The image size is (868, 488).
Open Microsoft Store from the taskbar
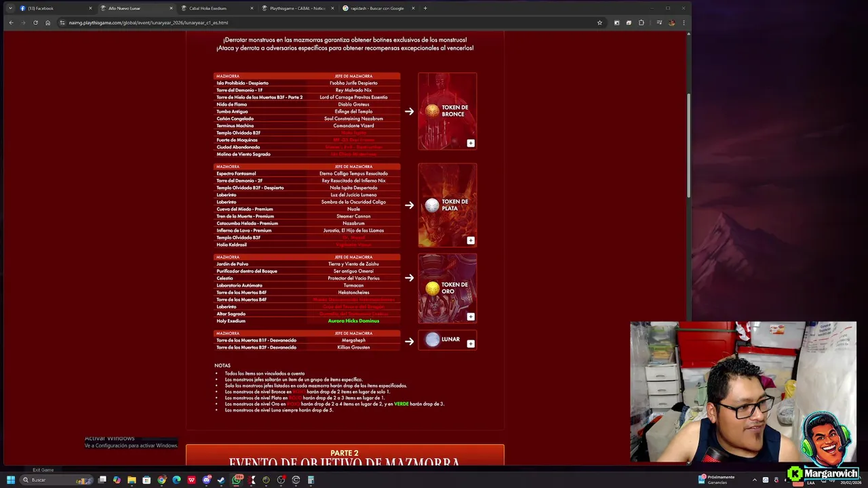click(x=146, y=480)
